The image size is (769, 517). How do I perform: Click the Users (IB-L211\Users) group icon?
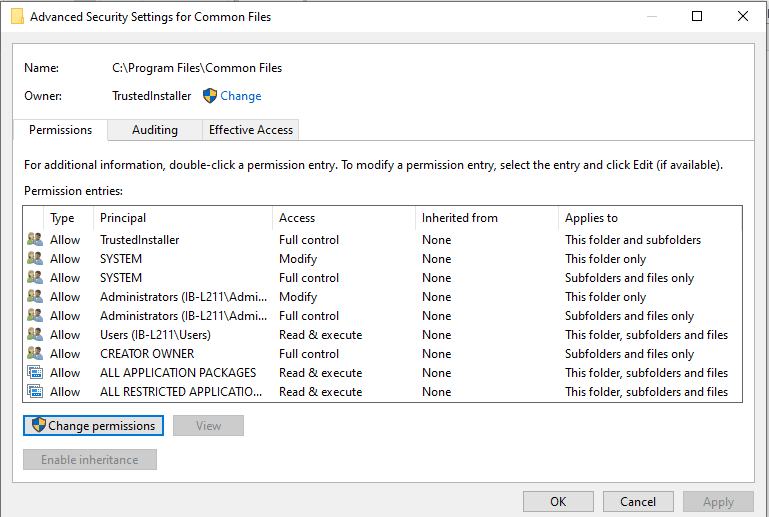[35, 335]
